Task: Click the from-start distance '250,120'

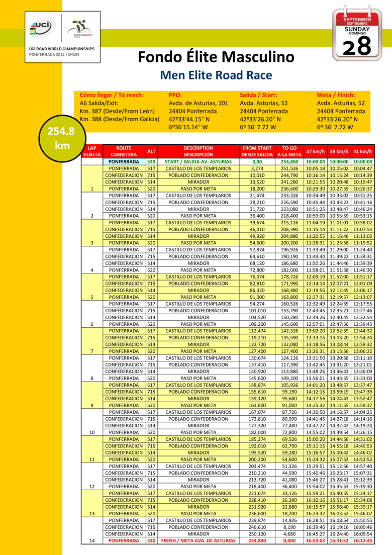Action: pyautogui.click(x=257, y=534)
